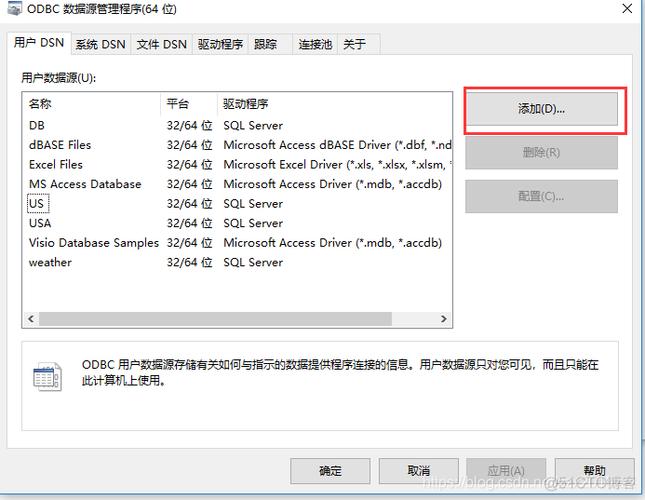Viewport: 645px width, 500px height.
Task: Click the SQL Server driver for US
Action: [x=253, y=204]
